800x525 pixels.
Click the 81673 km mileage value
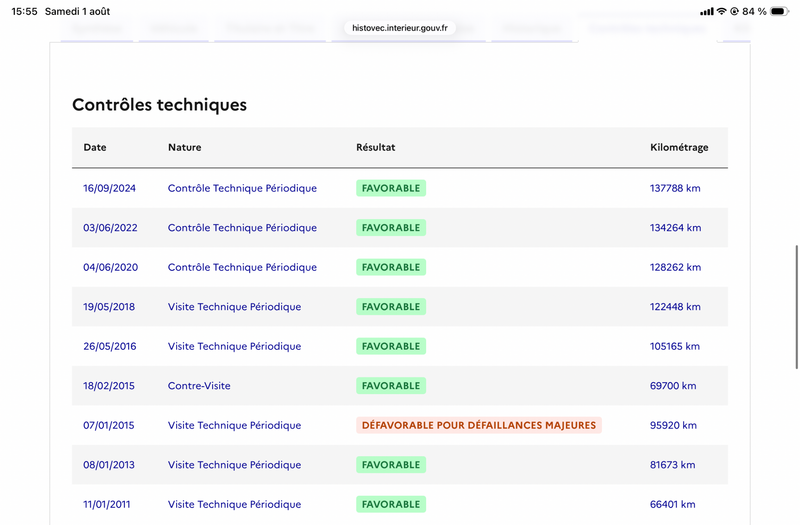pyautogui.click(x=672, y=465)
